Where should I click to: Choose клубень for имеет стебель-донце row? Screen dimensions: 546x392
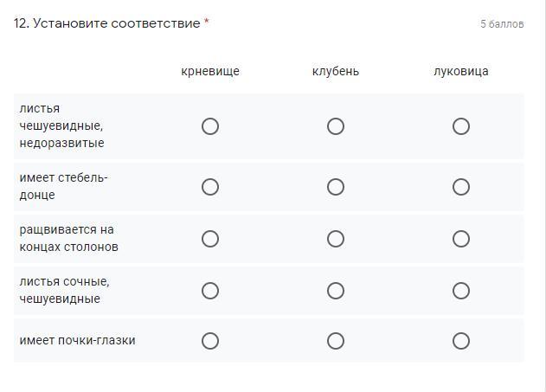tap(336, 187)
